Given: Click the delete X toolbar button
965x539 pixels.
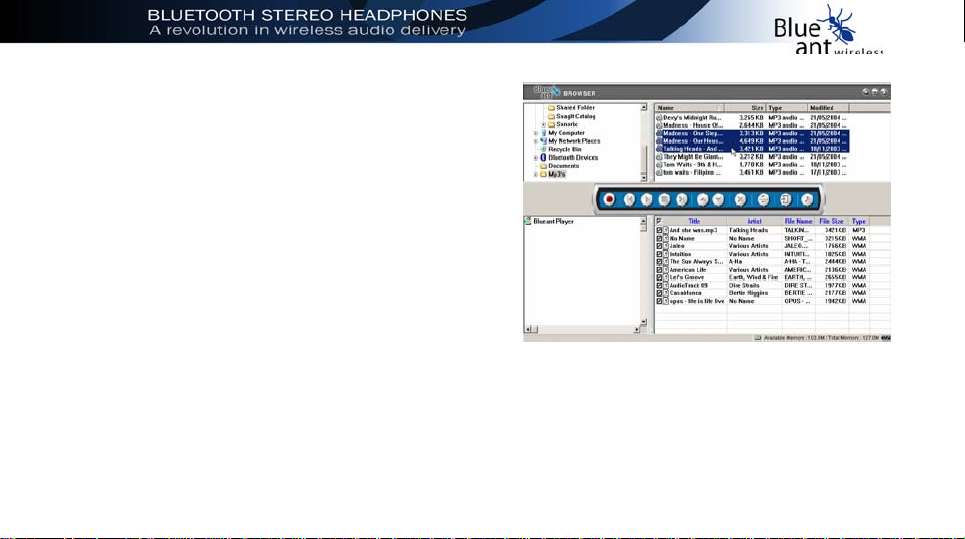Looking at the screenshot, I should pyautogui.click(x=740, y=199).
